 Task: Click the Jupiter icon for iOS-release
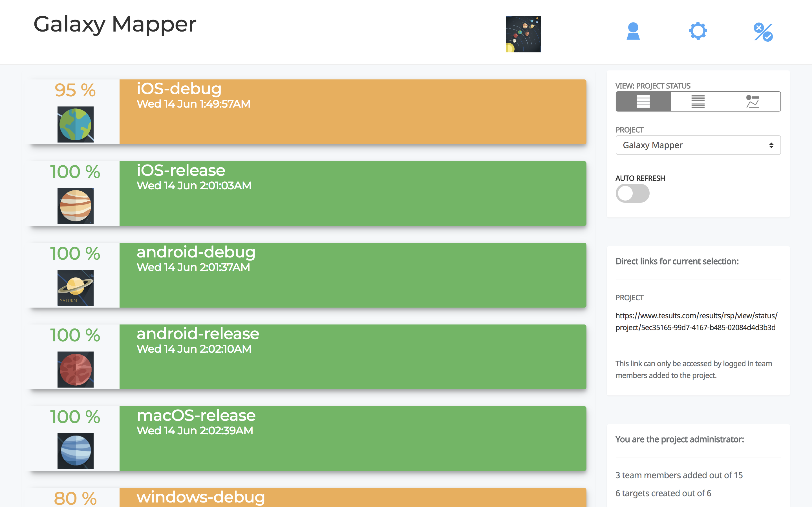click(76, 206)
